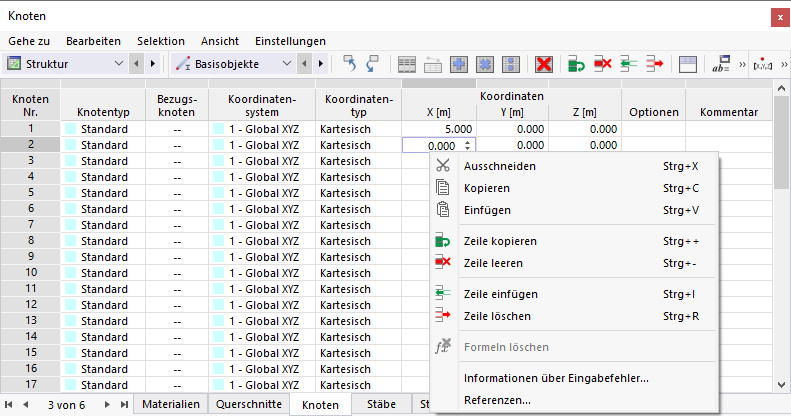This screenshot has height=416, width=791.
Task: Click the blue header table view icon
Action: pos(688,65)
